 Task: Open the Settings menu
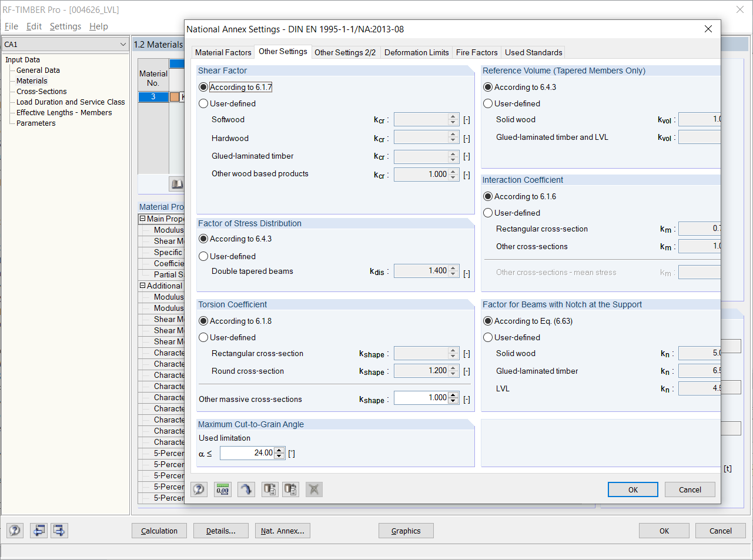65,26
